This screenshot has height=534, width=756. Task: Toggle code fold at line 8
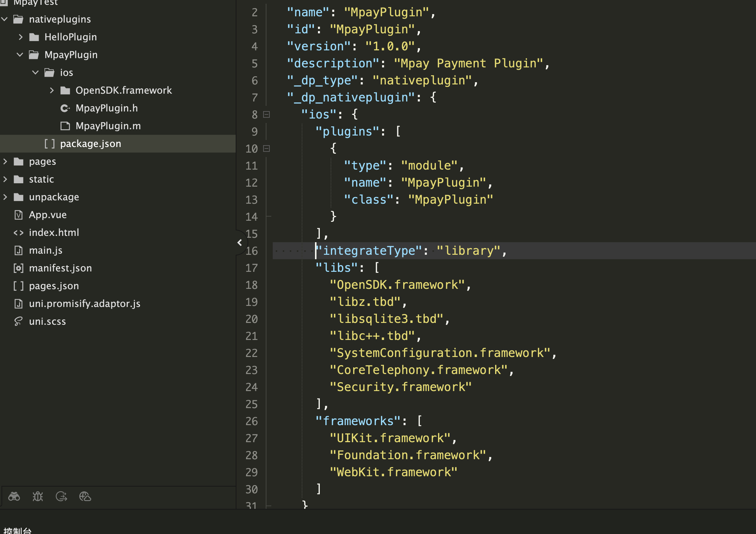[266, 114]
